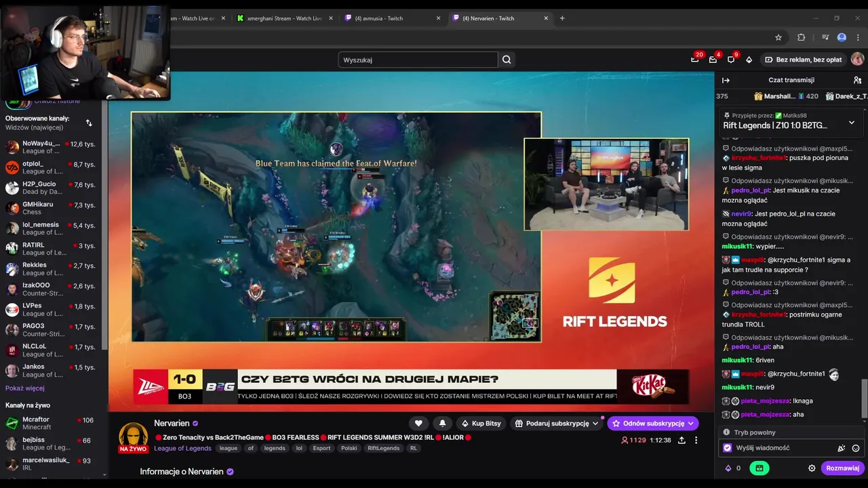The image size is (868, 488).
Task: Click Pokaż więcej in followed channels
Action: [25, 388]
